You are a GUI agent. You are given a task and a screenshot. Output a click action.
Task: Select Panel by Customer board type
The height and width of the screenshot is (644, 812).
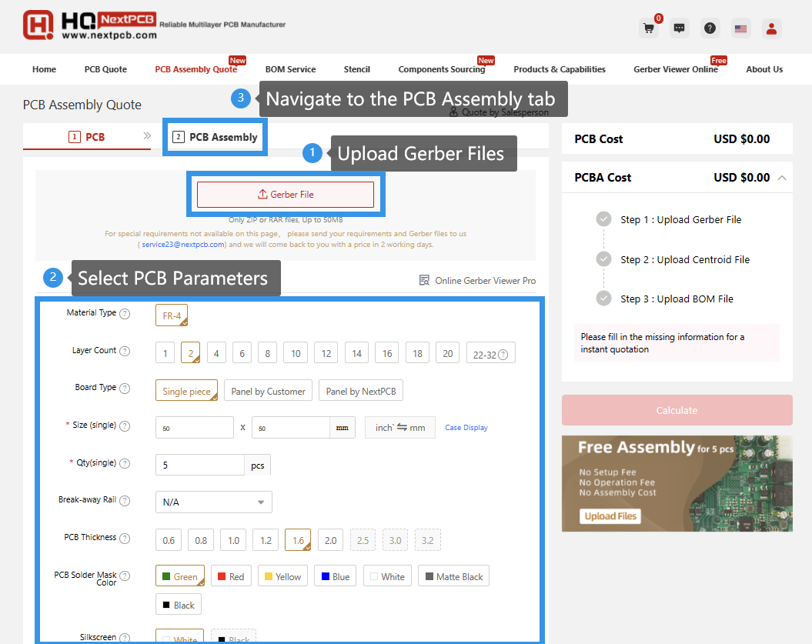click(268, 390)
